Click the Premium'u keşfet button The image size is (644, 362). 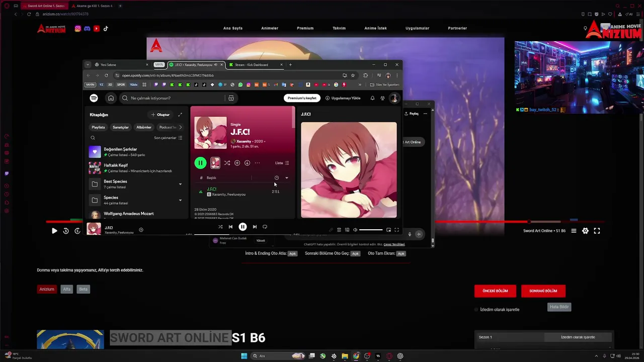302,98
